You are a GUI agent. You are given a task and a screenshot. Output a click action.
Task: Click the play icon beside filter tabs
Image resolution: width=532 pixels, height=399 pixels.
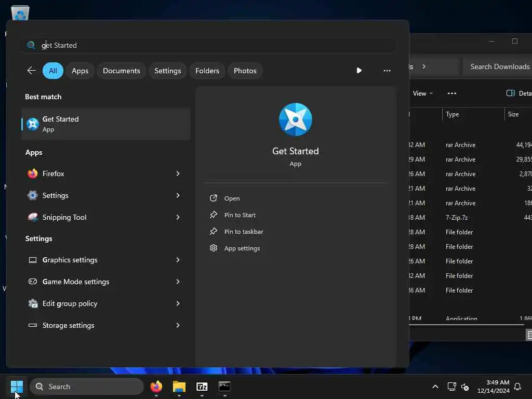[x=359, y=71]
